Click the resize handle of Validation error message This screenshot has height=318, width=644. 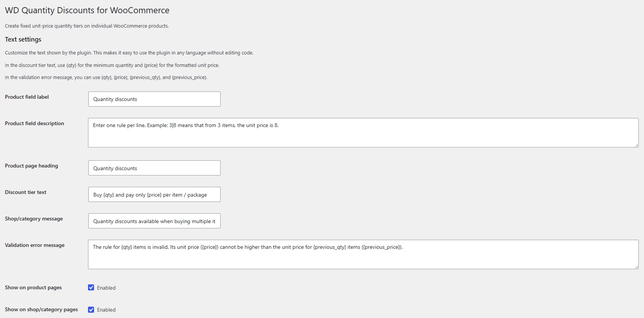click(x=636, y=267)
